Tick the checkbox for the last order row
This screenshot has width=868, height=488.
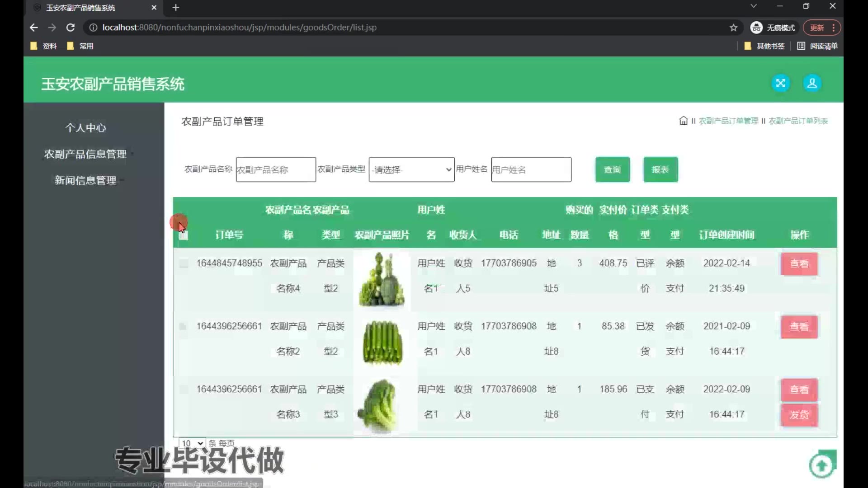[183, 389]
